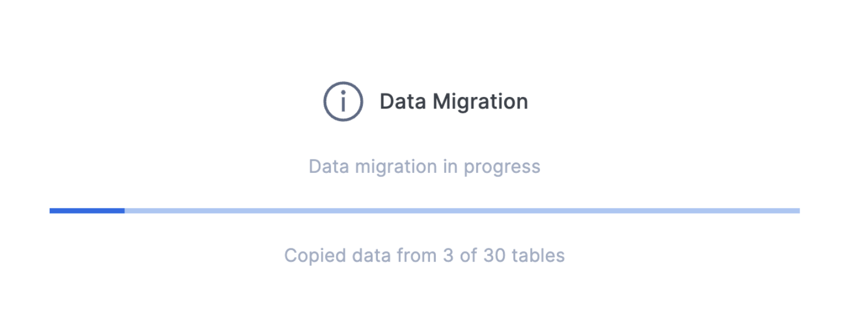Select the word "Migration" in the heading
The image size is (868, 318).
click(x=481, y=102)
